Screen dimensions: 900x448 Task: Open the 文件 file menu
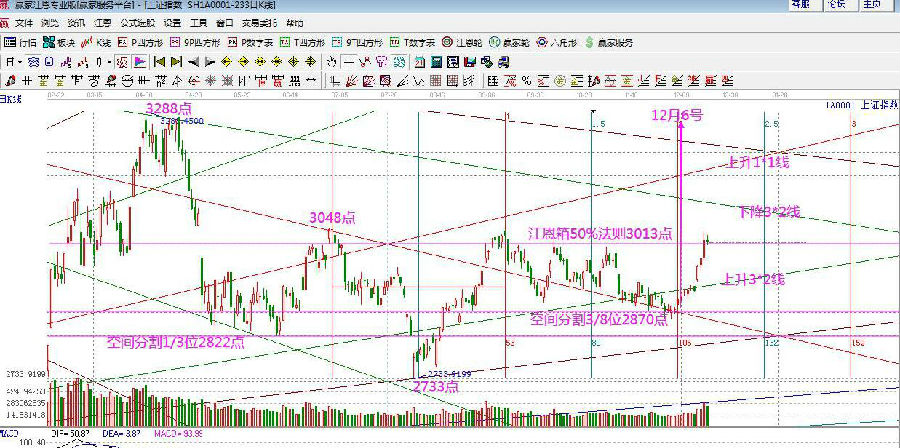click(23, 22)
